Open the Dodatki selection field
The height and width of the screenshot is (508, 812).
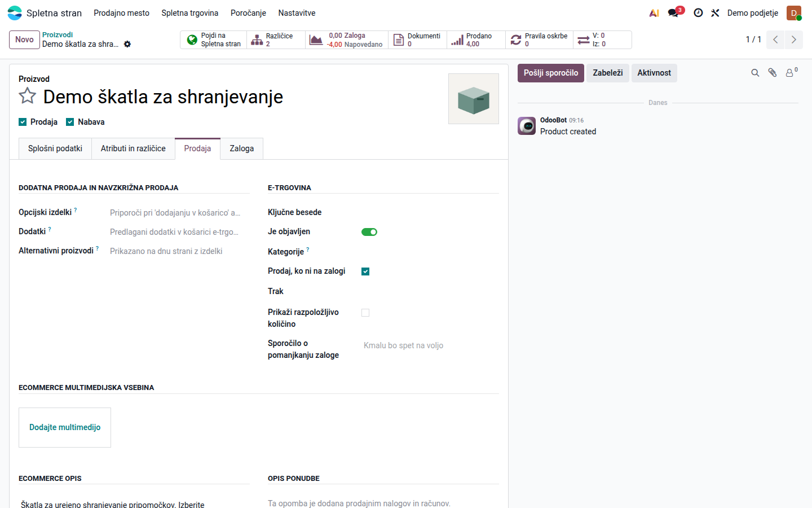179,232
